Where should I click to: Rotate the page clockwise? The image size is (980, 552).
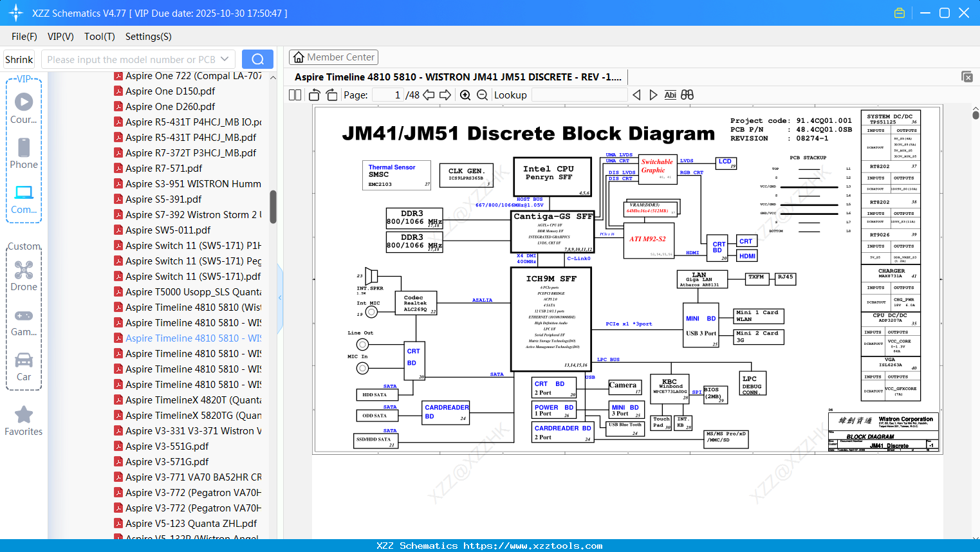(332, 95)
